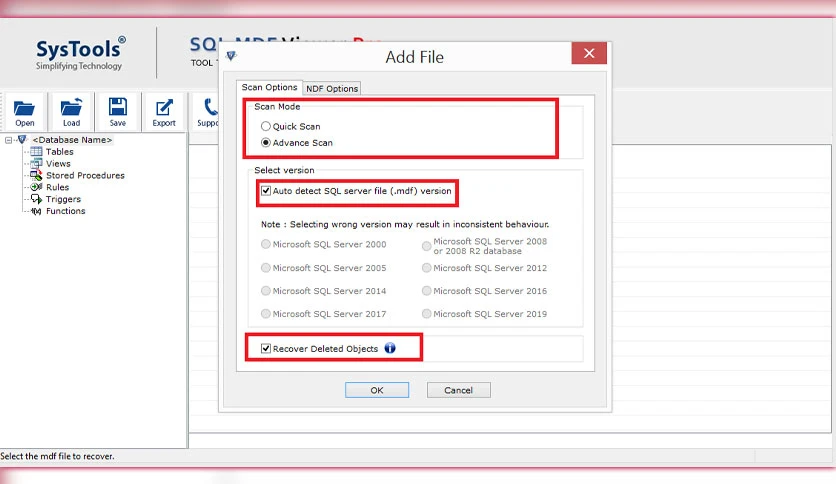Click the Tables icon in tree
This screenshot has width=836, height=484.
tap(36, 151)
